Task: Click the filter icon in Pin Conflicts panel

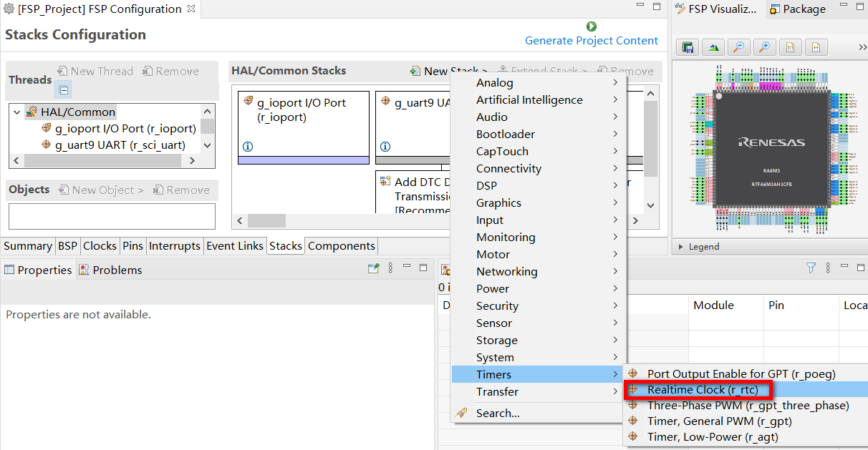Action: 811,268
